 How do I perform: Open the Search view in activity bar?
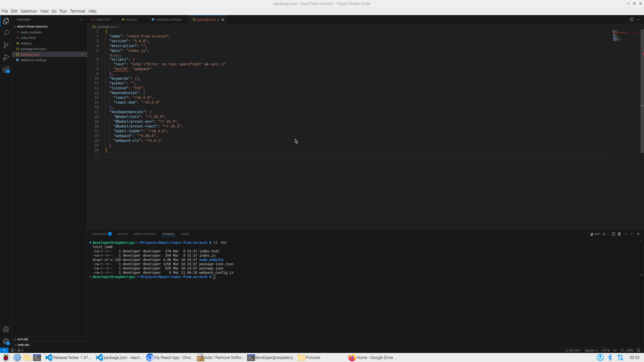coord(6,33)
